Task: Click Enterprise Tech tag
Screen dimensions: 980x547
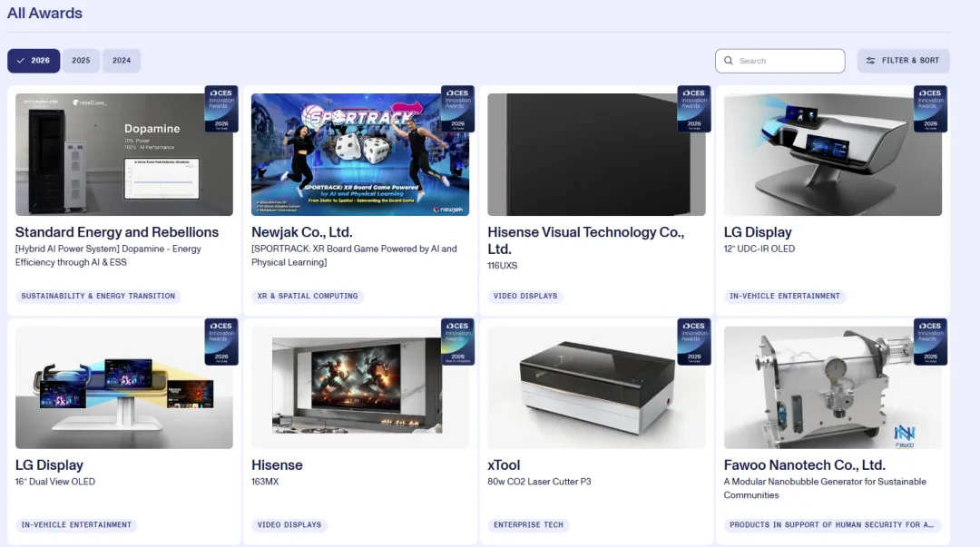Action: [528, 524]
